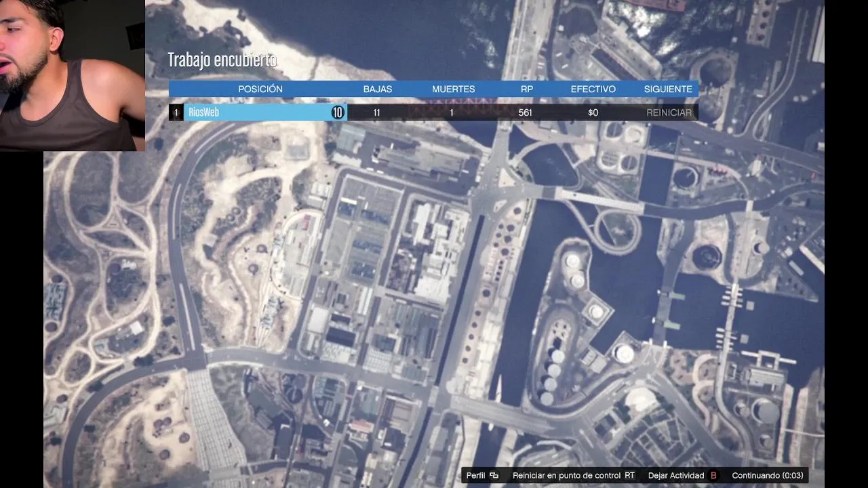Click the RT trigger icon
The height and width of the screenshot is (488, 868).
[630, 476]
